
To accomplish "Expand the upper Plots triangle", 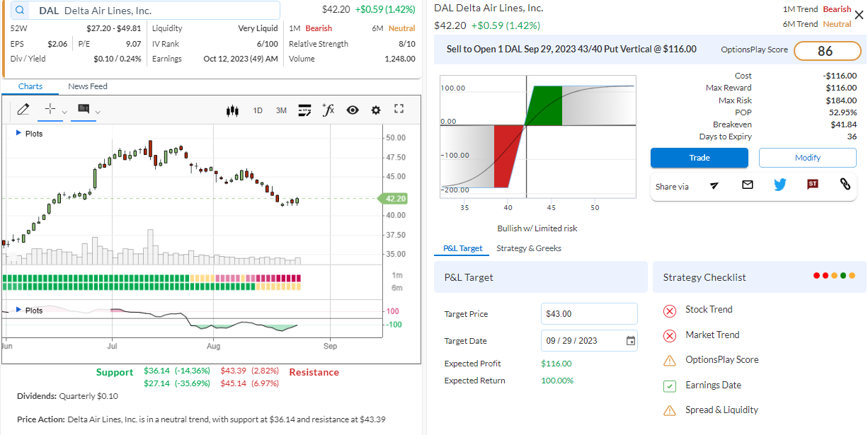I will 18,133.
